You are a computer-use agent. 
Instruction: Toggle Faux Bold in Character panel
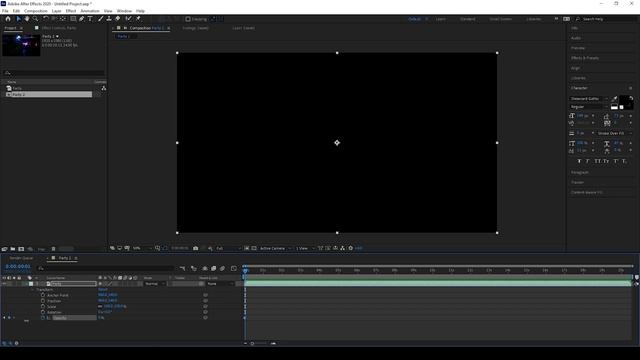coord(579,161)
